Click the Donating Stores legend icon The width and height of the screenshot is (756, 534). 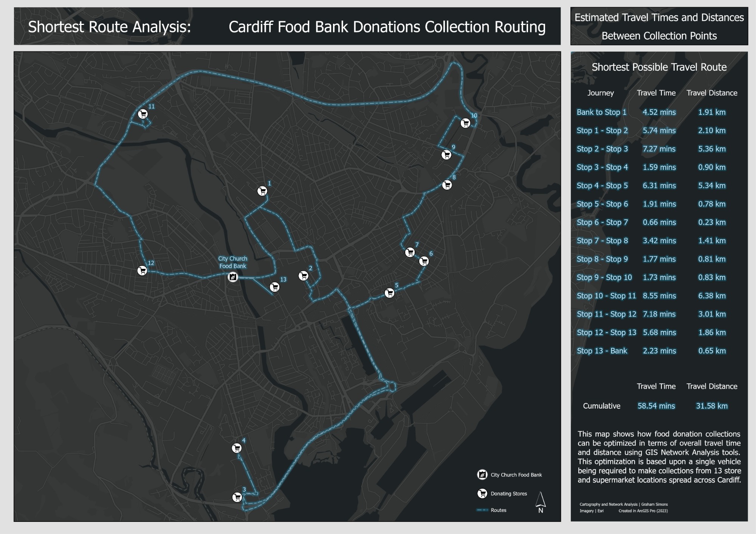click(482, 493)
